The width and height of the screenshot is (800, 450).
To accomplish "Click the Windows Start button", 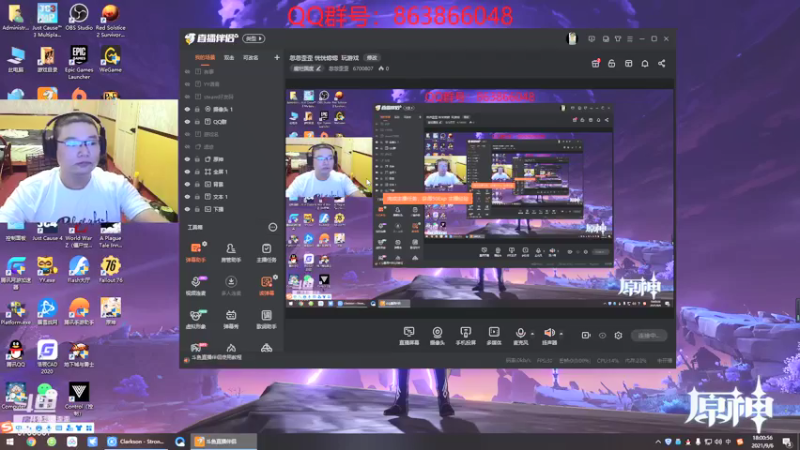I will 9,442.
